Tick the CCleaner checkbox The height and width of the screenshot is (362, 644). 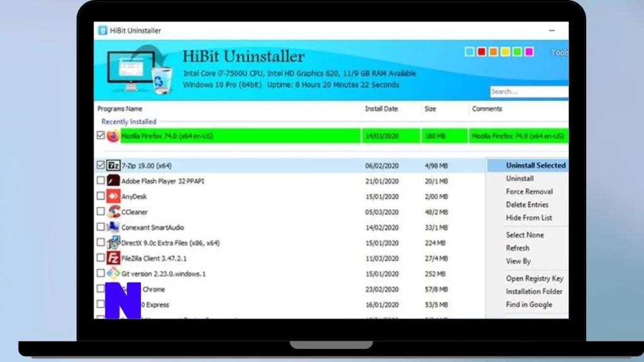tap(101, 211)
